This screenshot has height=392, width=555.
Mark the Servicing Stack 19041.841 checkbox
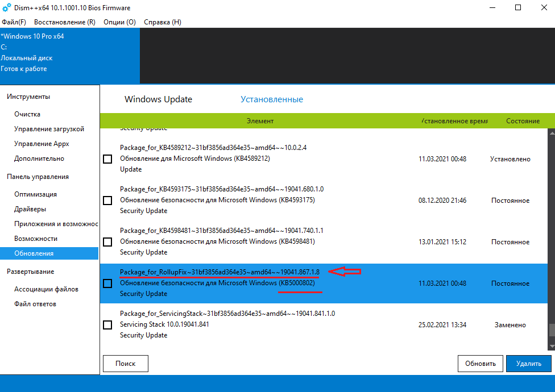pyautogui.click(x=107, y=325)
